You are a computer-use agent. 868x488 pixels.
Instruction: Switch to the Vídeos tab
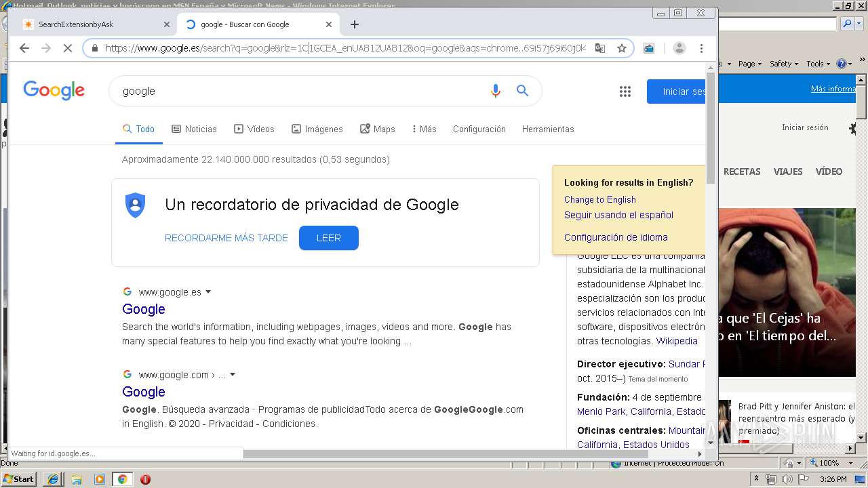tap(254, 129)
